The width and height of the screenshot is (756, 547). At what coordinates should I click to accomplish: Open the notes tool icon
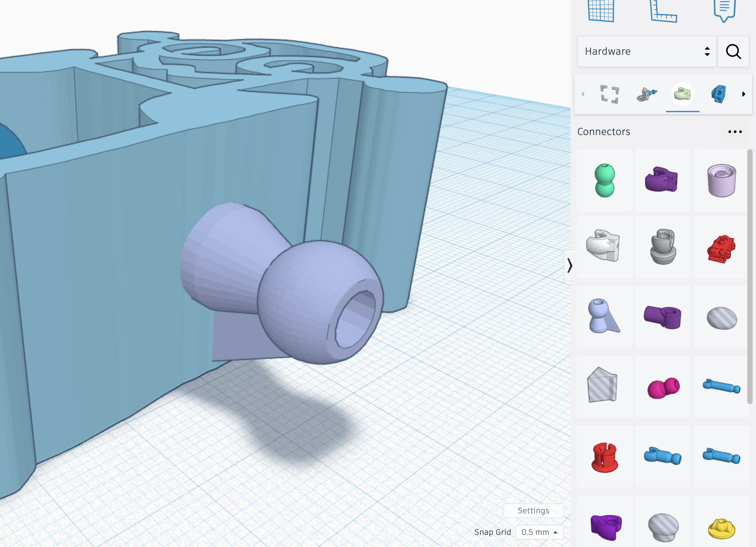click(x=725, y=10)
